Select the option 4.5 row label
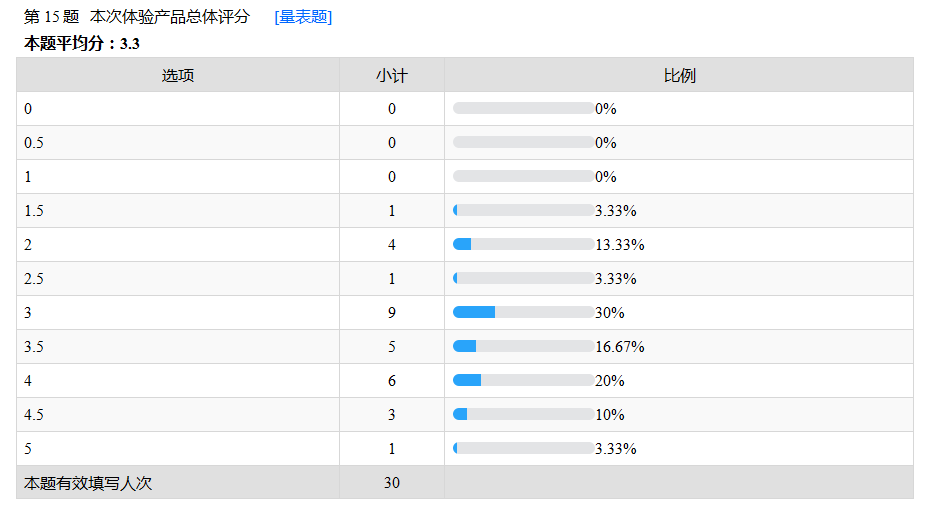The width and height of the screenshot is (928, 510). point(34,415)
